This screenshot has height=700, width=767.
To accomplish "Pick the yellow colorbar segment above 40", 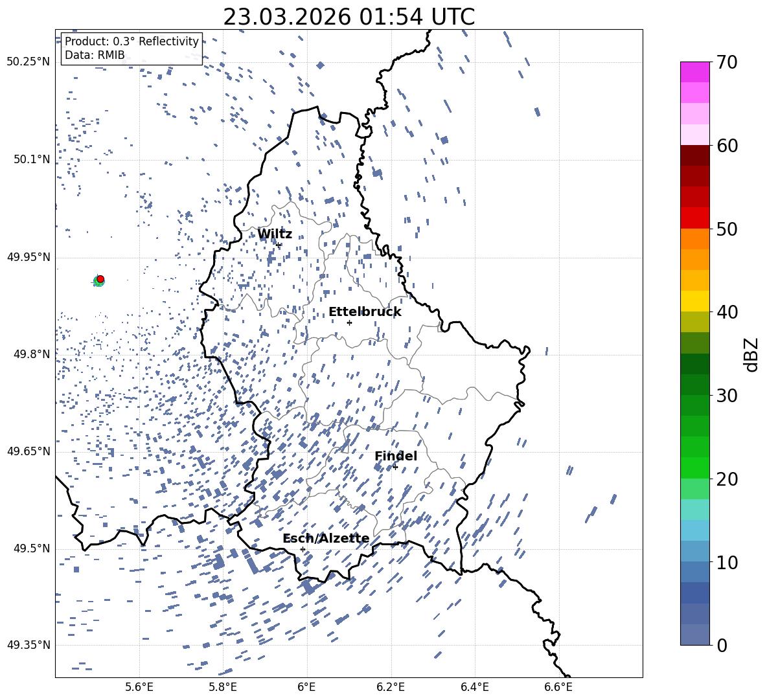I will (x=695, y=301).
